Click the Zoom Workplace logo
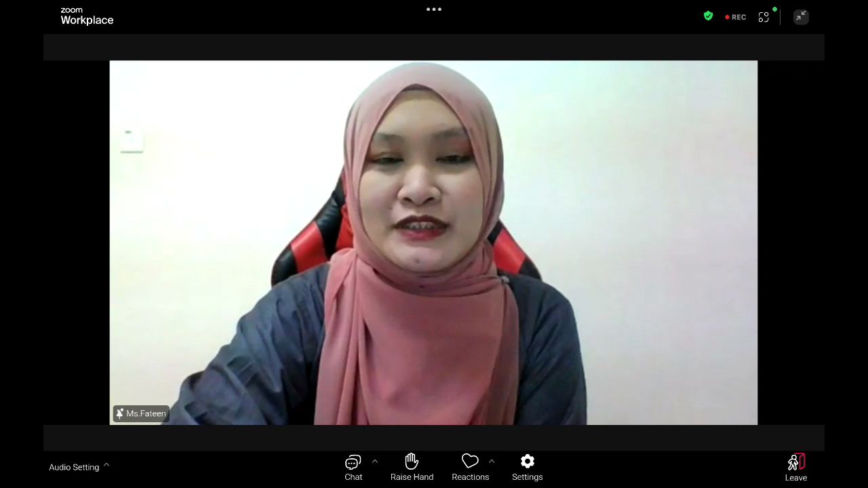 [x=87, y=16]
